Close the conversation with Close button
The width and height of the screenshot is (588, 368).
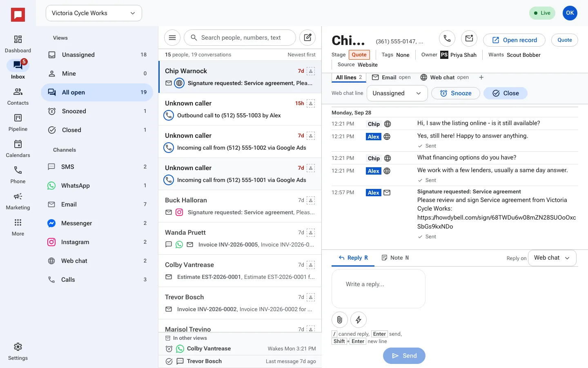pyautogui.click(x=506, y=93)
